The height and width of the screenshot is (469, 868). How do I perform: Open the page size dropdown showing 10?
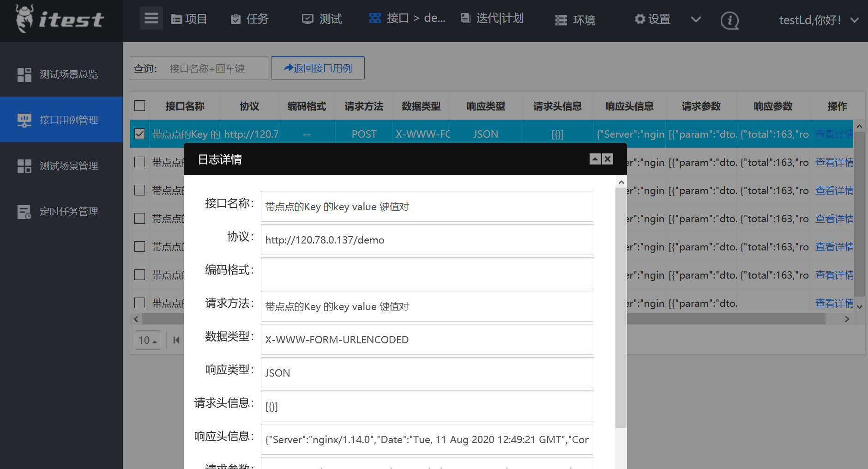click(148, 340)
